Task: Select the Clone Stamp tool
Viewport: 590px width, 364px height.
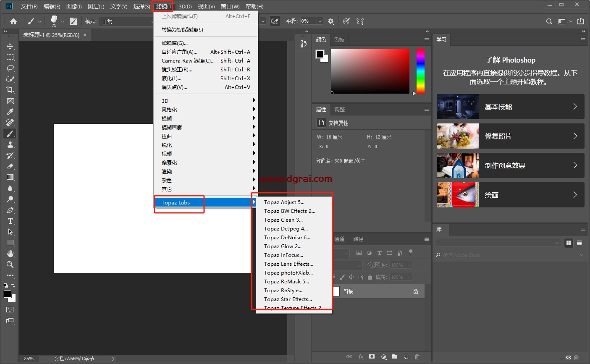Action: [10, 144]
